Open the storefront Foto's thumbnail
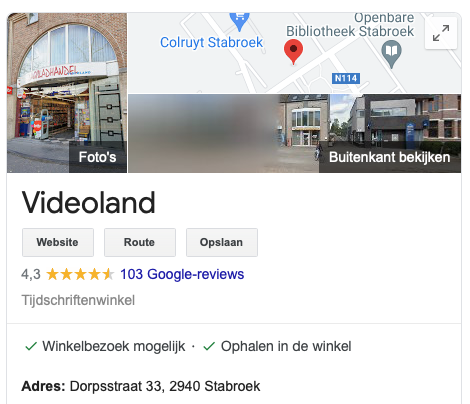470x404 pixels. [x=67, y=93]
